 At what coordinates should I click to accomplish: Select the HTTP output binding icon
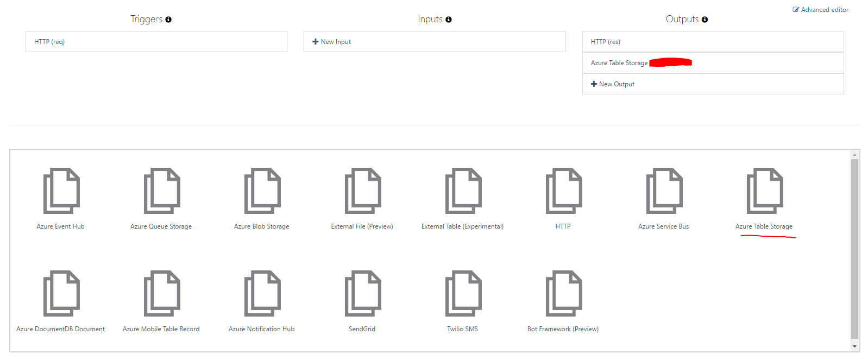pyautogui.click(x=564, y=191)
